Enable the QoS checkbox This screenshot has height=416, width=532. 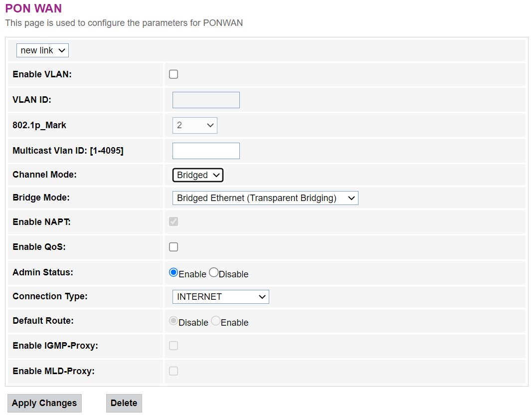click(174, 247)
